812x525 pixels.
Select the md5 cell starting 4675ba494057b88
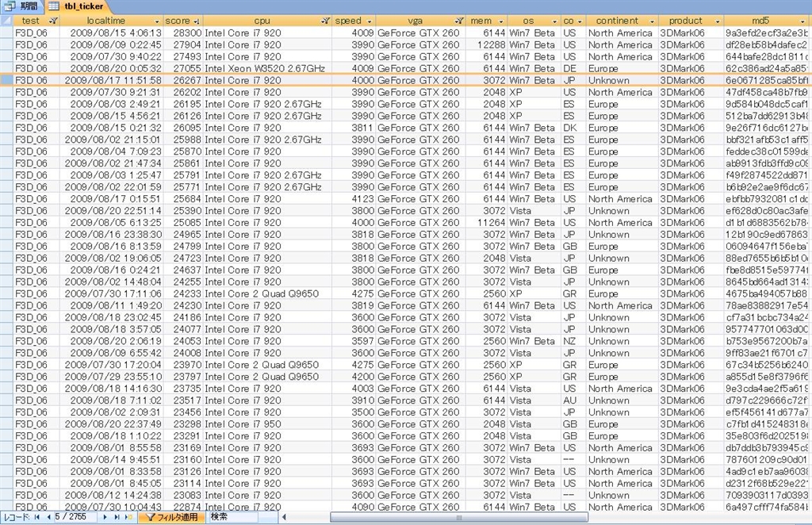[768, 293]
